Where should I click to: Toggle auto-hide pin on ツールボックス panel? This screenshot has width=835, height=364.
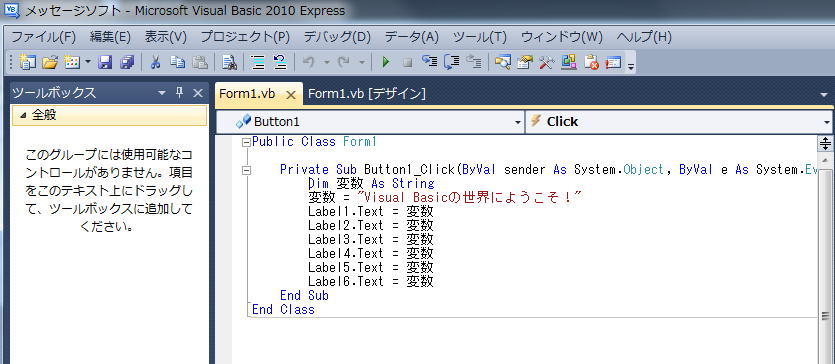[x=179, y=93]
